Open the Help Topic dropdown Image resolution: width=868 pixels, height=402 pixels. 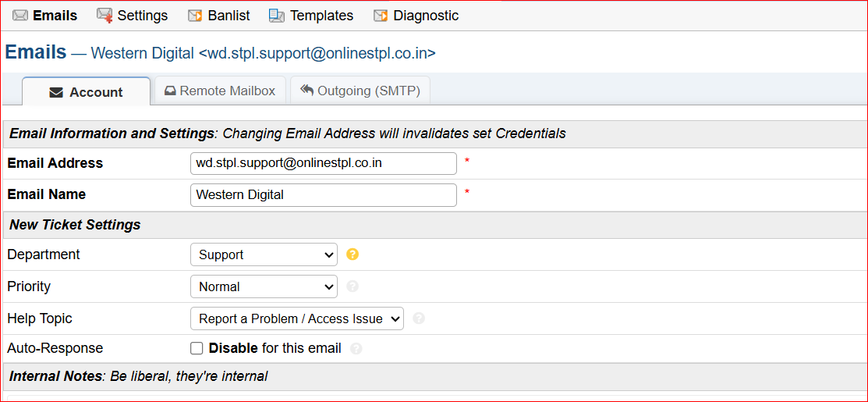pyautogui.click(x=296, y=318)
